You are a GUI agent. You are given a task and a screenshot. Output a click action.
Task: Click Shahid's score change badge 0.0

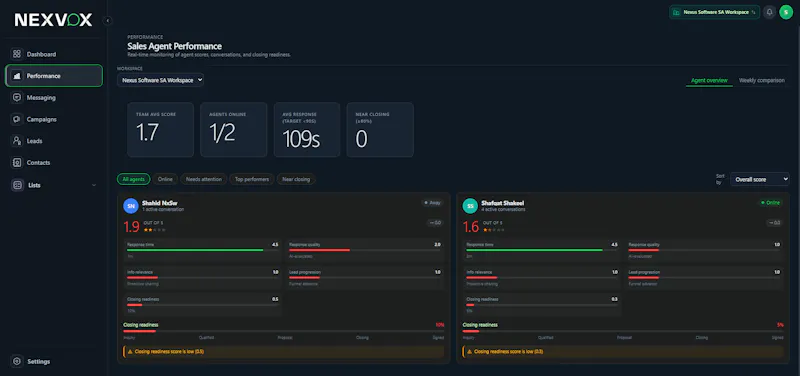[x=435, y=222]
